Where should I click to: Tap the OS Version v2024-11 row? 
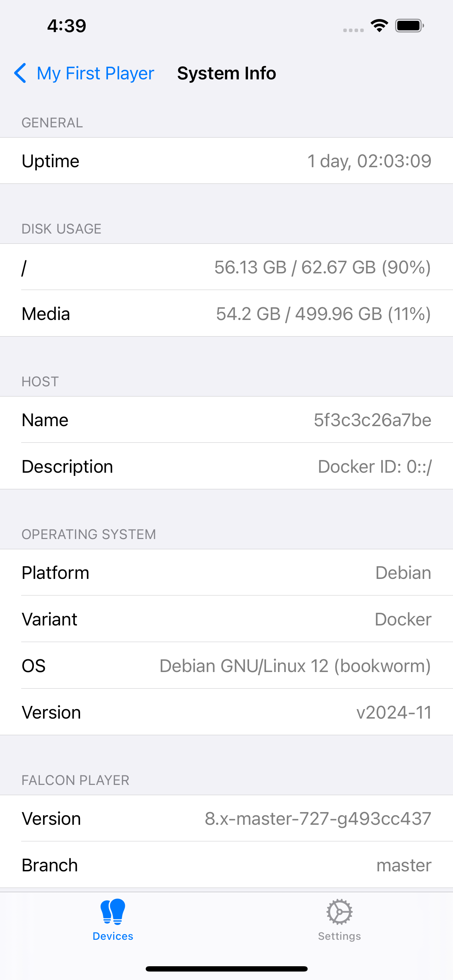(x=226, y=712)
